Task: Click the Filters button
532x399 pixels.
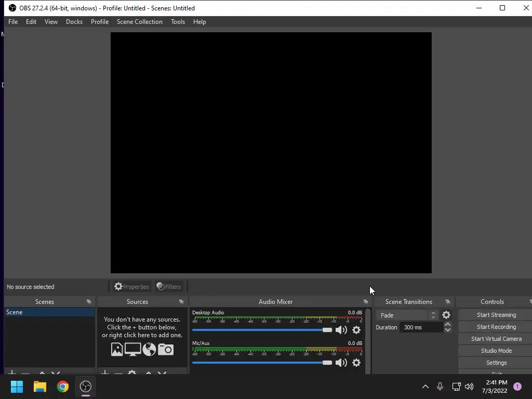Action: click(x=169, y=287)
